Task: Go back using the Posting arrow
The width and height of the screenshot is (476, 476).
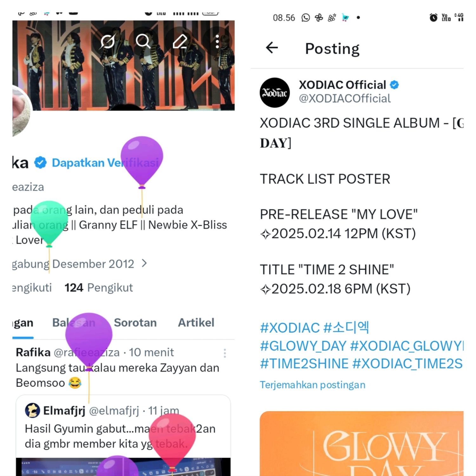Action: coord(272,48)
